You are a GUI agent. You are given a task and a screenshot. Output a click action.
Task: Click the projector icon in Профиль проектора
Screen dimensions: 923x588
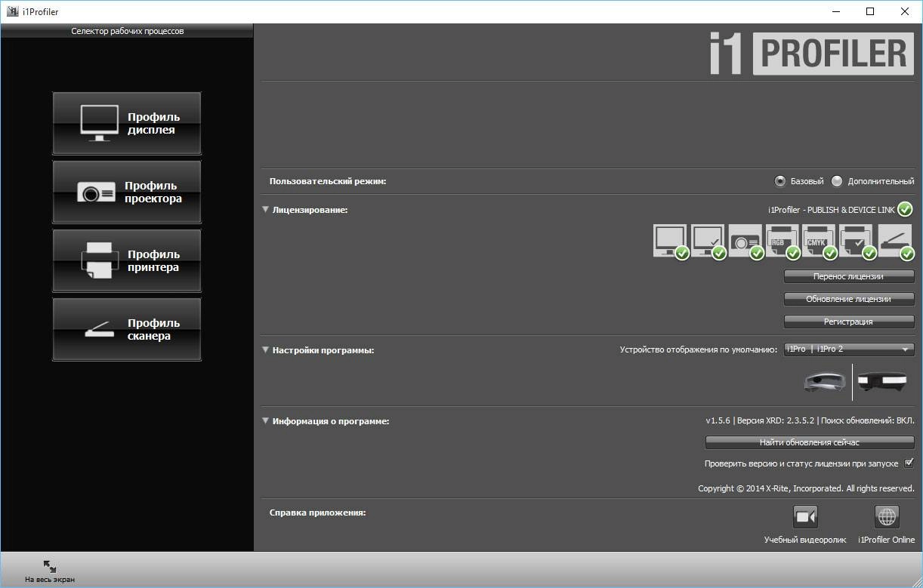96,192
